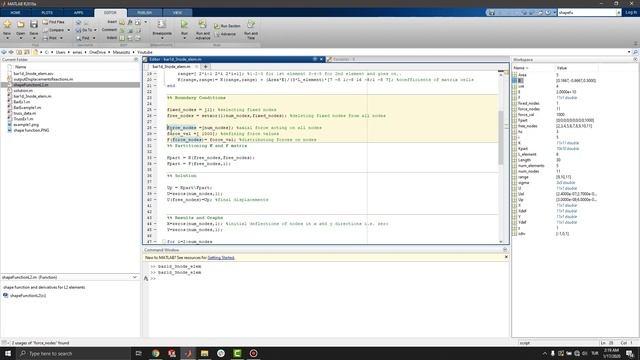Click the Log In button
The width and height of the screenshot is (640, 360).
(x=631, y=13)
